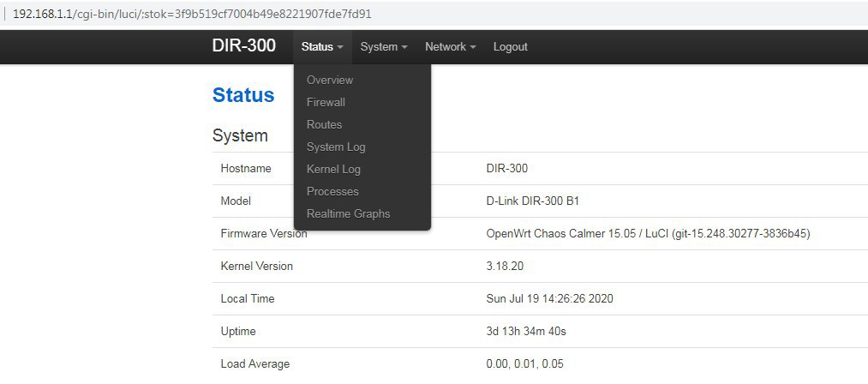Click the Local Time label

pyautogui.click(x=248, y=298)
